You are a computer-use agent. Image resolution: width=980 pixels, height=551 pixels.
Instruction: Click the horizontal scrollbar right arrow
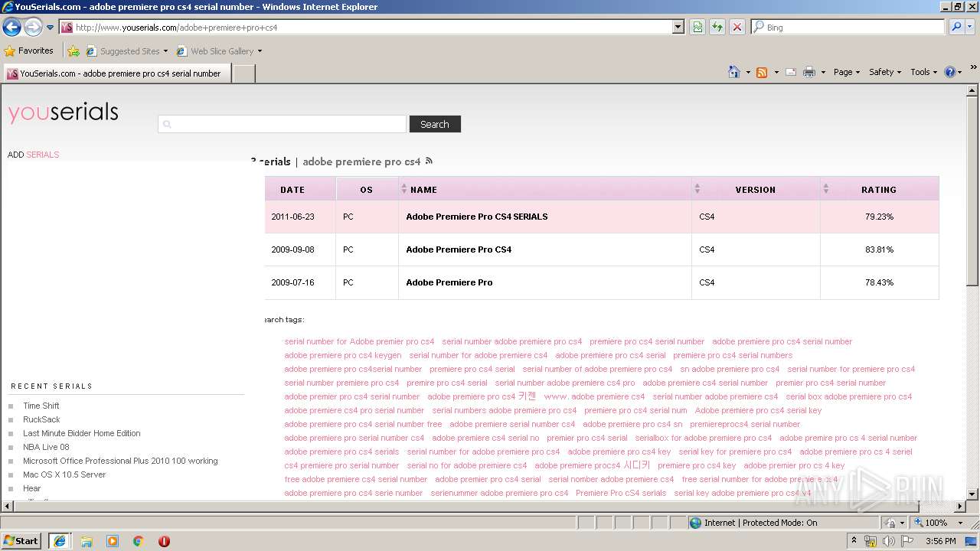pyautogui.click(x=960, y=506)
